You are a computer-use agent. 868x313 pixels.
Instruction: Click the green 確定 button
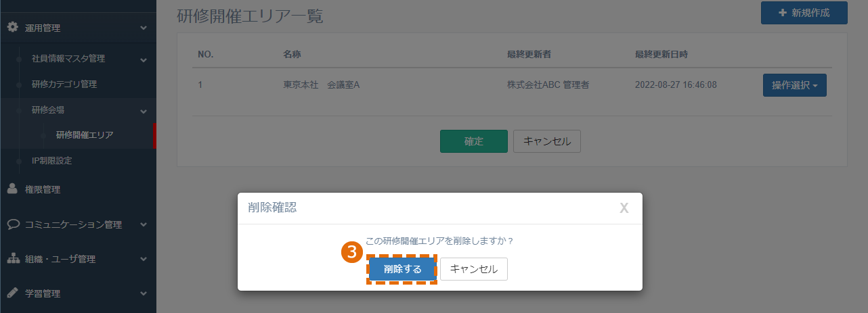point(474,141)
